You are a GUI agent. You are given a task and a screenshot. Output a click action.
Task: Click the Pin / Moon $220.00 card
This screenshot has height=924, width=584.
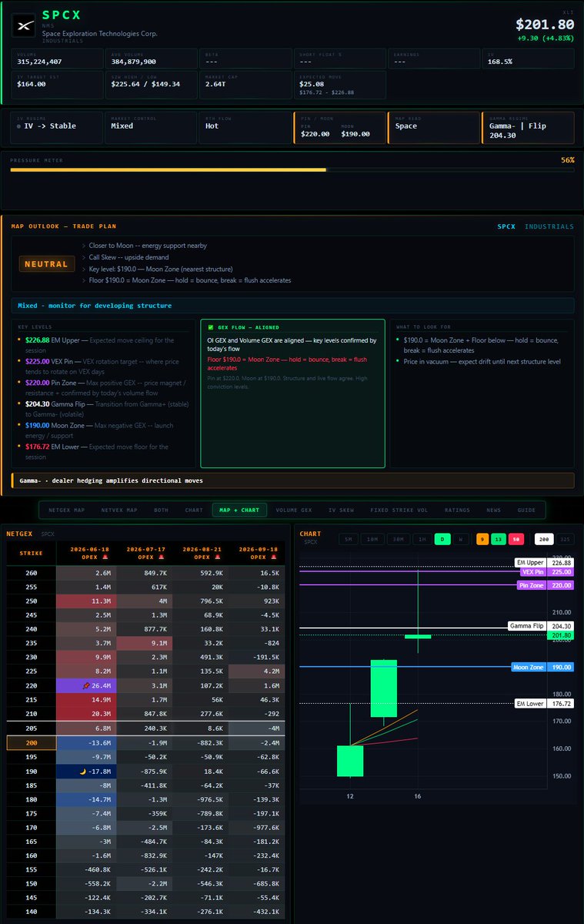point(339,127)
